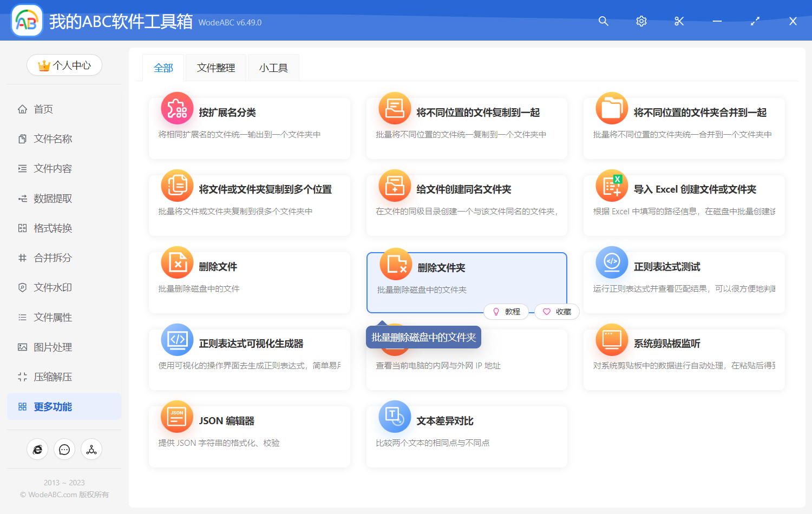Click the JSON 编辑器 icon

[x=177, y=417]
